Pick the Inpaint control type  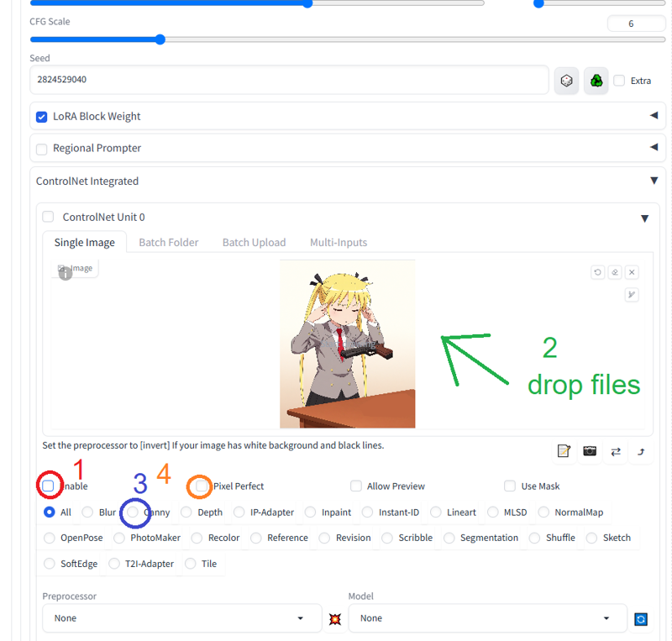click(310, 512)
